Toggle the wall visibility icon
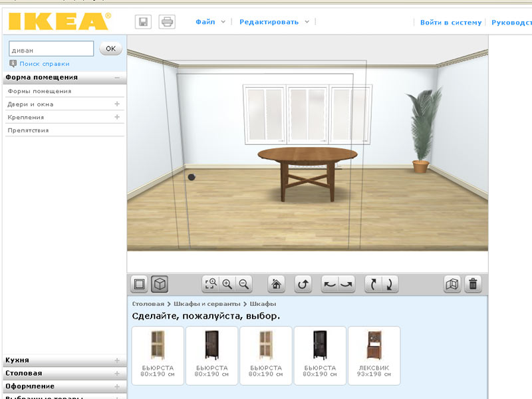 pos(453,284)
